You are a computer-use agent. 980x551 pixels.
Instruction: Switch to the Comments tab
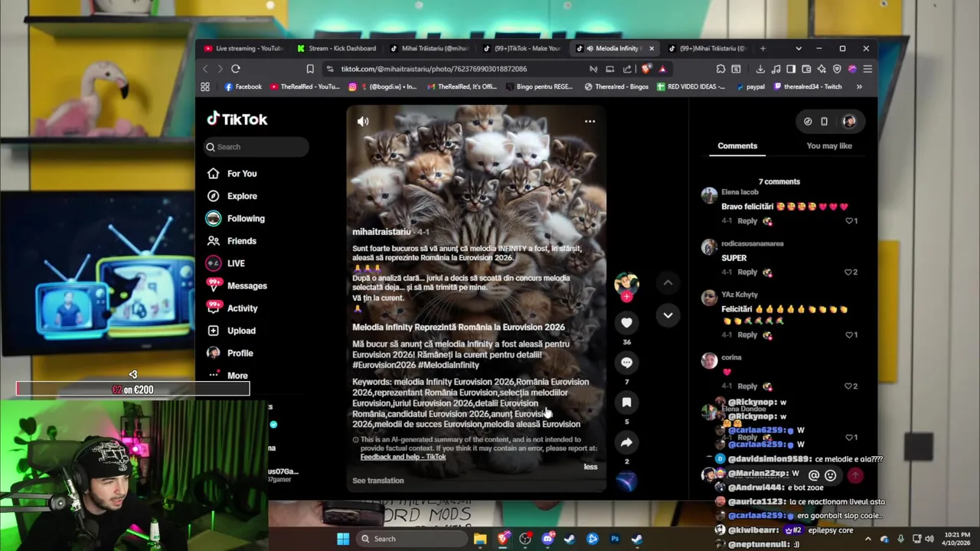[x=737, y=145]
